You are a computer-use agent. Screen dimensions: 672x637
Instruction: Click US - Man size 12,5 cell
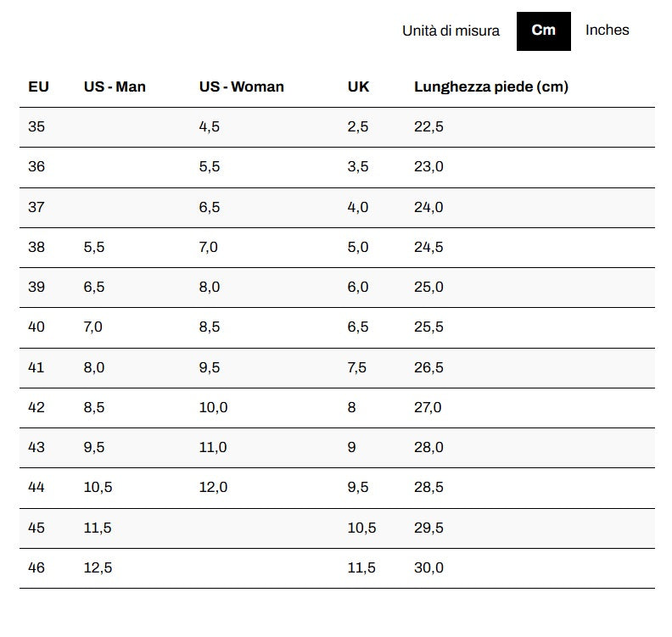(x=98, y=568)
